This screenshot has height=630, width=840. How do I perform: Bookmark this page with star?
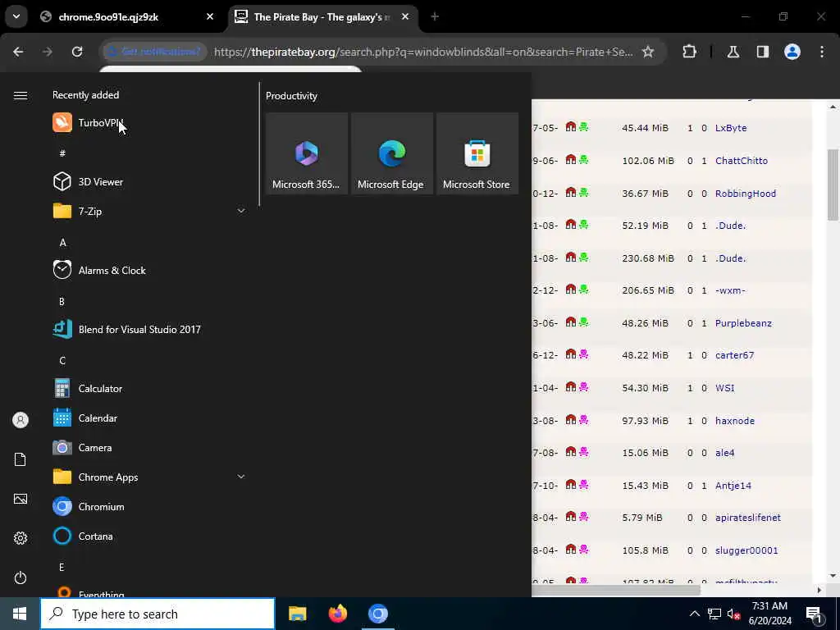tap(648, 52)
